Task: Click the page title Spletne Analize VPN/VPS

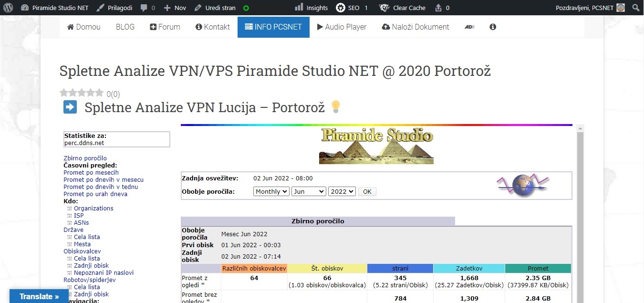Action: click(x=275, y=71)
